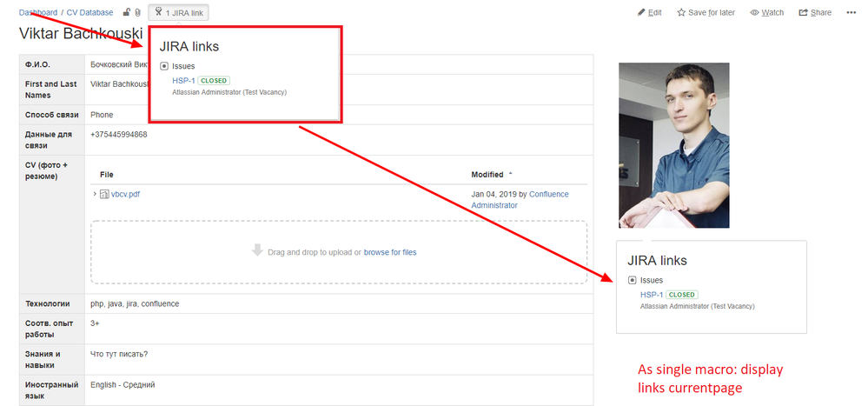Share this page

815,12
